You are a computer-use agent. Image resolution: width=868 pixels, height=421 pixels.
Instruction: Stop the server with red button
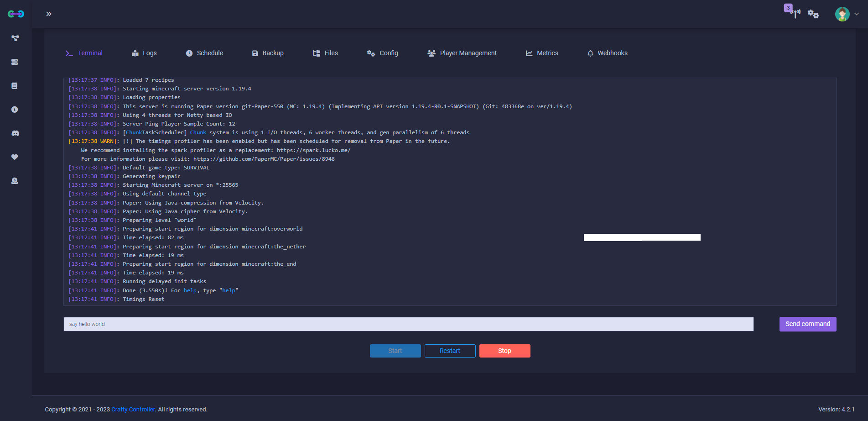pos(504,351)
